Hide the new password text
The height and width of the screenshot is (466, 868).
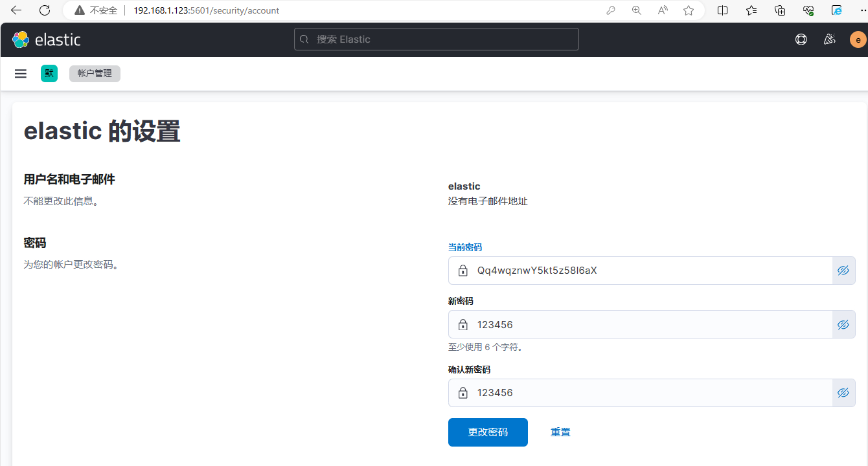843,325
